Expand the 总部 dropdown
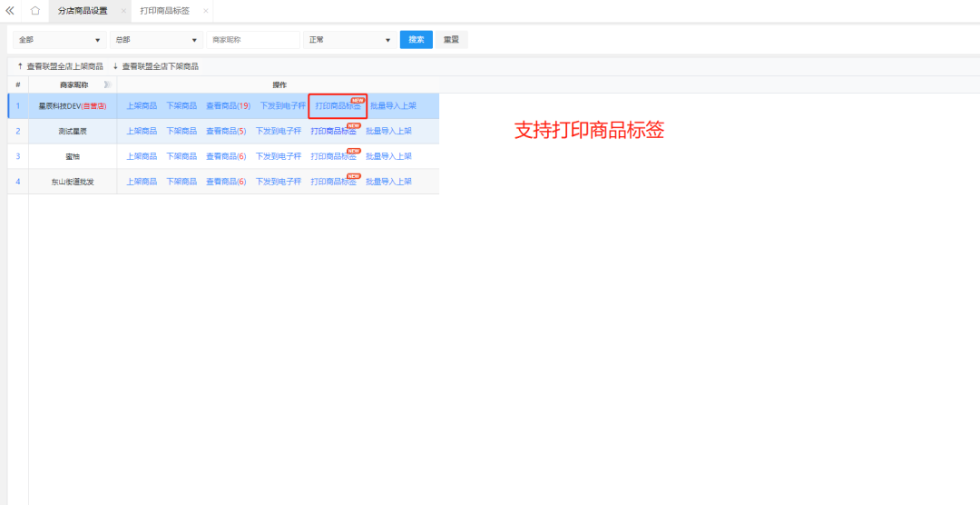980x505 pixels. [x=156, y=40]
